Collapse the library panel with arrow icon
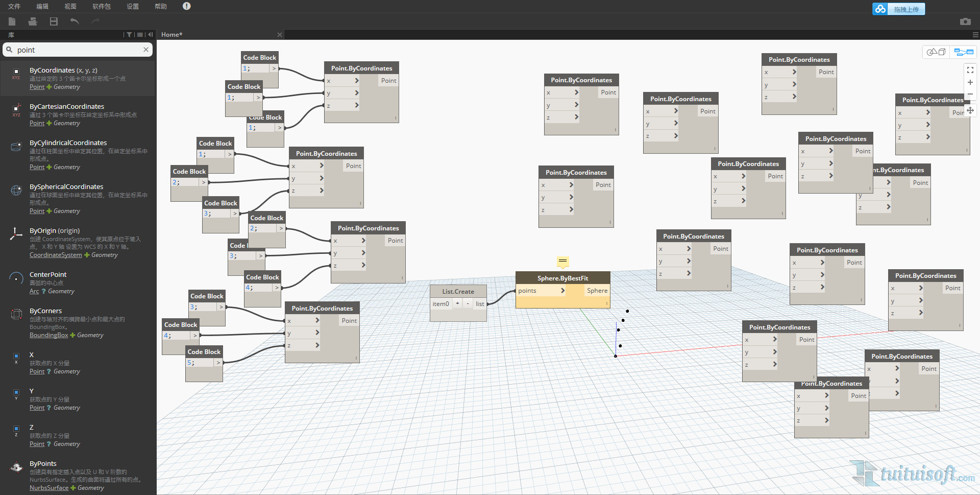This screenshot has width=980, height=495. click(x=151, y=35)
